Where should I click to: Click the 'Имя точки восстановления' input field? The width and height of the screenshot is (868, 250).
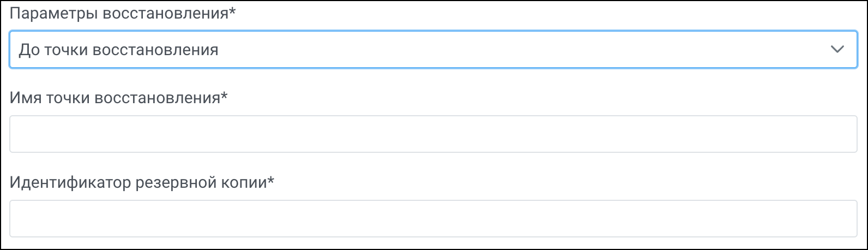click(x=433, y=134)
